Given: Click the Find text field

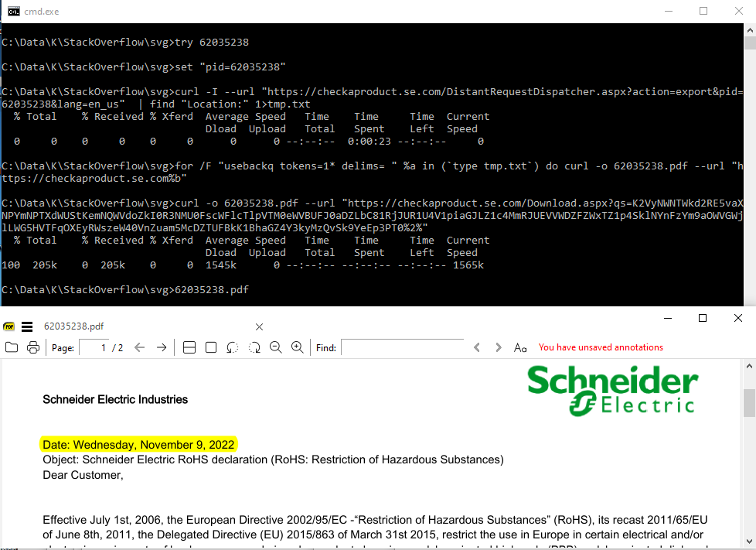Looking at the screenshot, I should [x=403, y=347].
